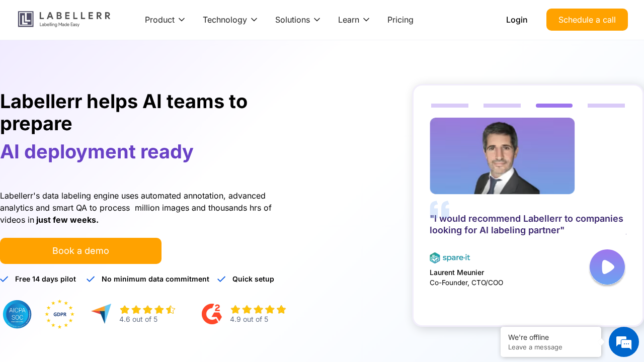Viewport: 644px width, 362px height.
Task: Switch to the fourth testimonial slide indicator
Action: (606, 106)
